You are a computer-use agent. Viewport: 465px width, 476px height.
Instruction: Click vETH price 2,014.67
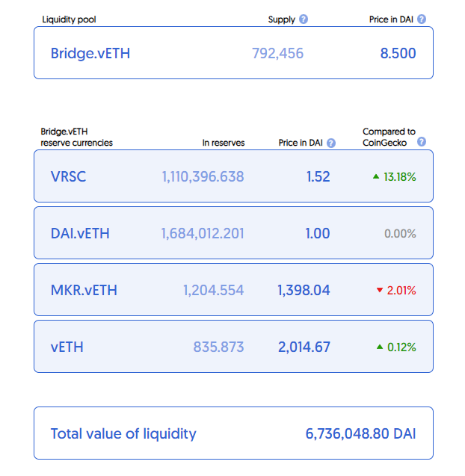click(304, 347)
